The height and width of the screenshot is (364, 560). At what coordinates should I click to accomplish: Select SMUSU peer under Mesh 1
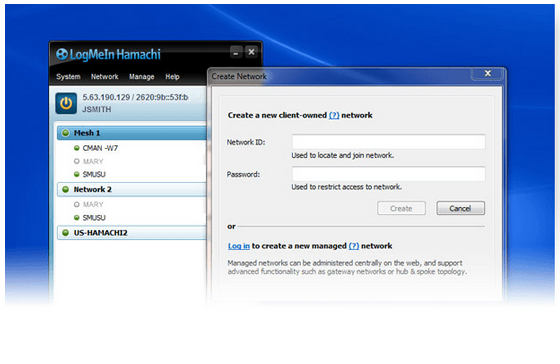pos(94,174)
